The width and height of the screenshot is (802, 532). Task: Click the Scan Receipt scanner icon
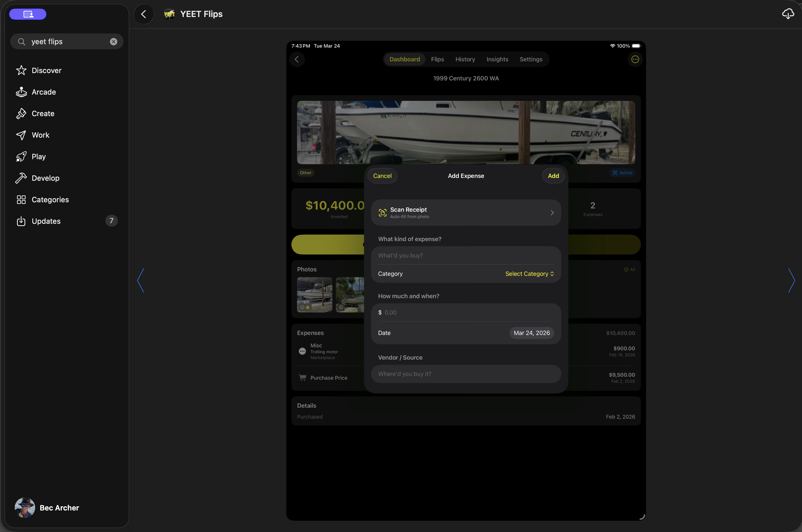tap(383, 213)
